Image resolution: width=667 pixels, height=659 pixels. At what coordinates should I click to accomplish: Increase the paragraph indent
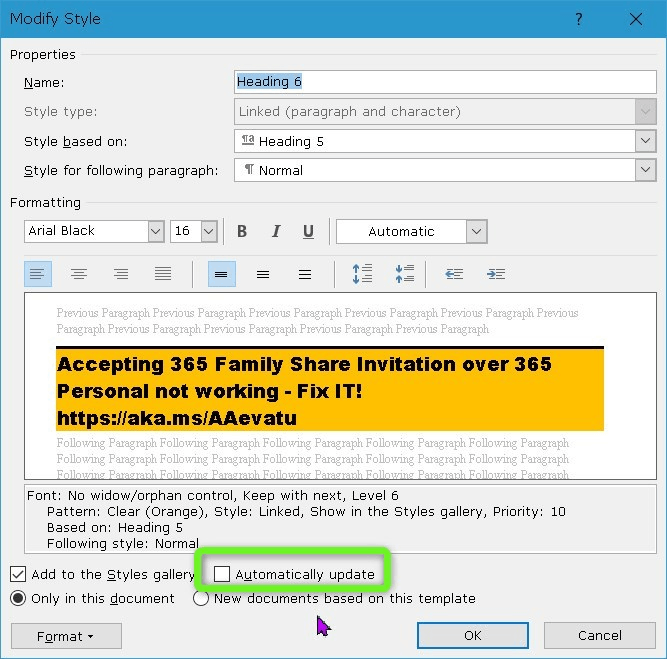tap(496, 274)
